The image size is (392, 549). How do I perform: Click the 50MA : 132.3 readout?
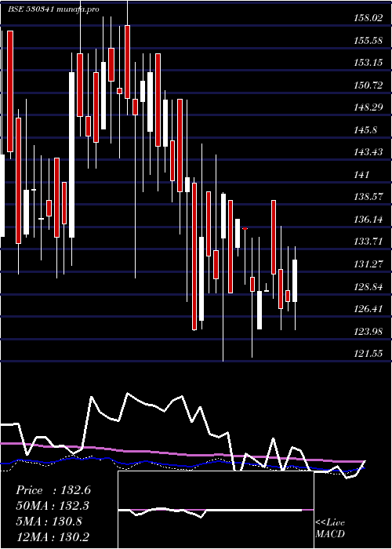tap(53, 506)
